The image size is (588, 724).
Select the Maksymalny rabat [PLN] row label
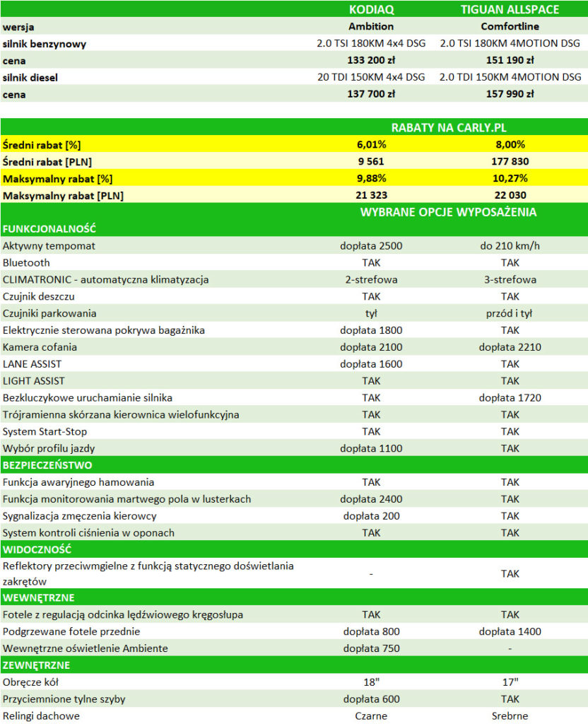click(x=63, y=195)
